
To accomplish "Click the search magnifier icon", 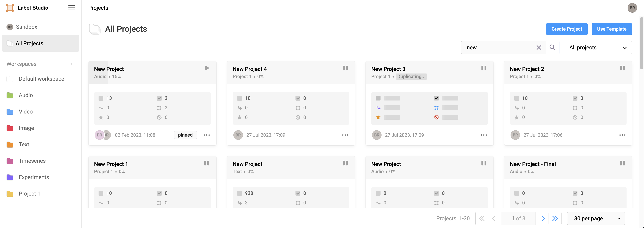I will pyautogui.click(x=552, y=48).
